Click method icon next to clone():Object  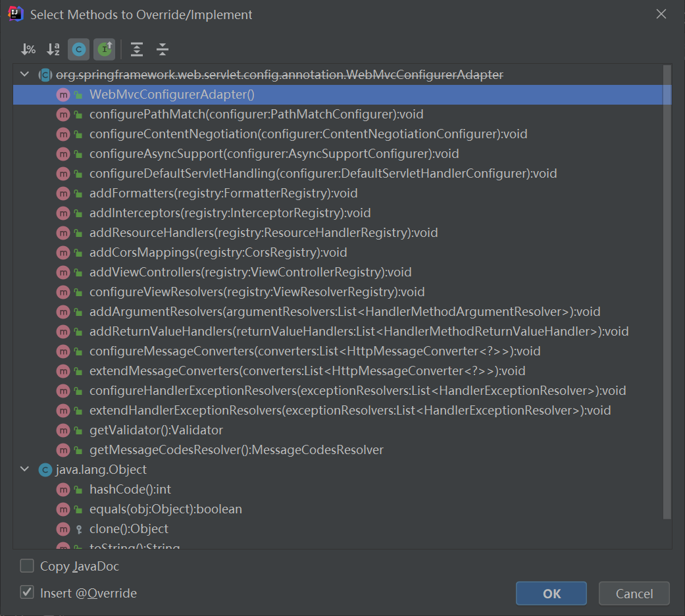coord(63,529)
